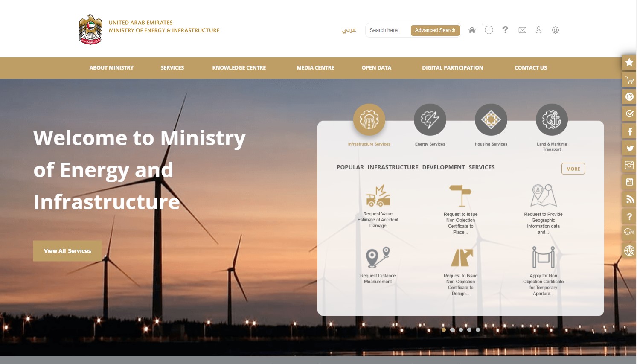
Task: Select the third carousel slide dot
Action: (461, 329)
